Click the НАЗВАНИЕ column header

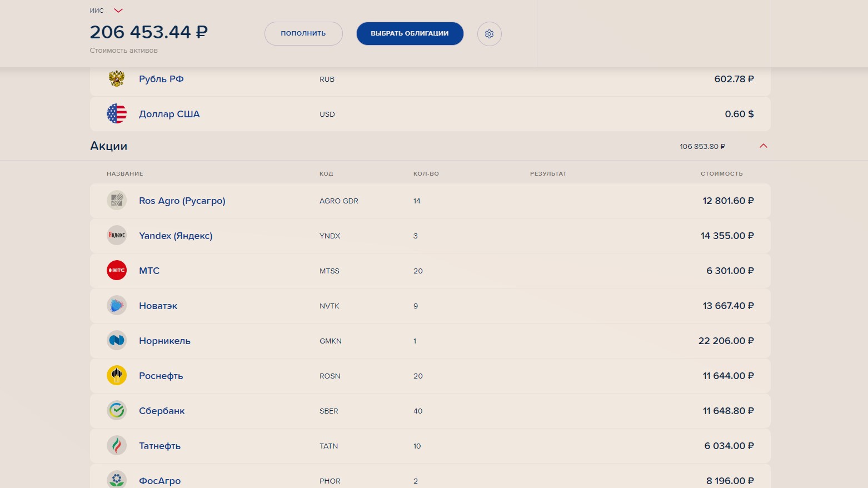(125, 173)
